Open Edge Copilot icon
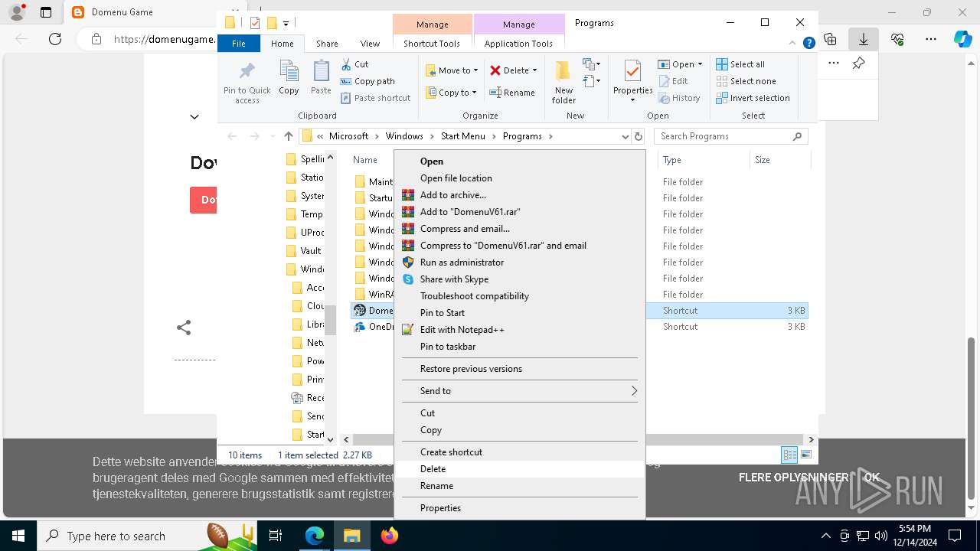 [x=962, y=39]
